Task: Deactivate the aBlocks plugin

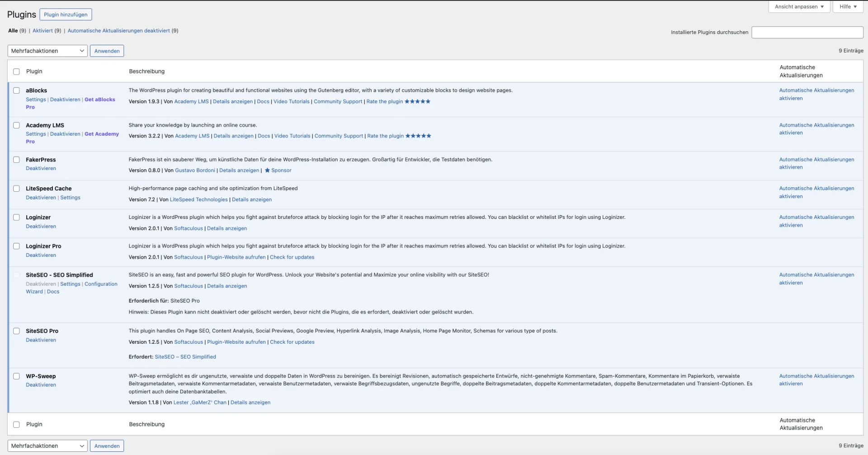Action: [65, 100]
